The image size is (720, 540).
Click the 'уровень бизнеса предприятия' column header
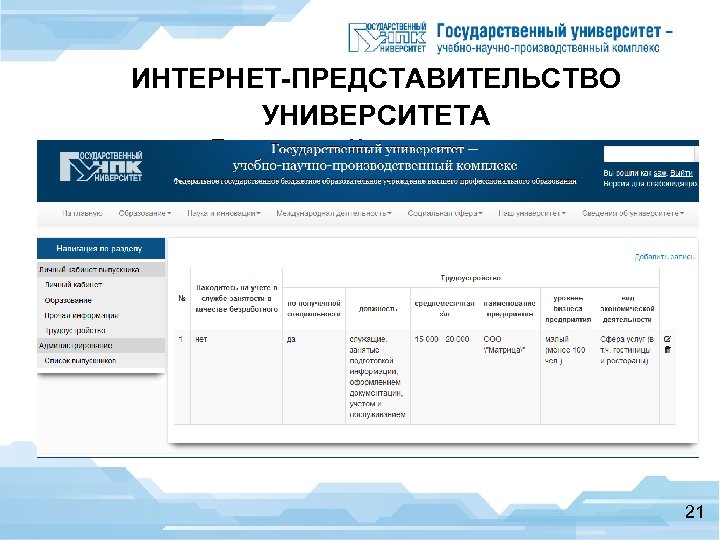[568, 309]
